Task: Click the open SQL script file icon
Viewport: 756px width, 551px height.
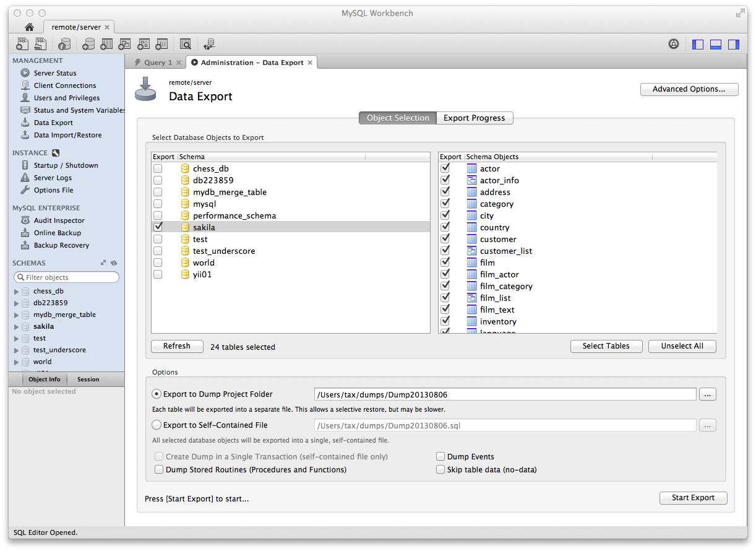Action: [x=41, y=44]
